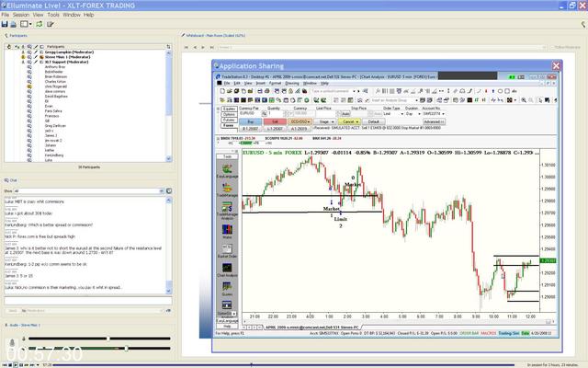This screenshot has height=368, width=588.
Task: Click chat scrollbar up arrow
Action: pos(168,201)
